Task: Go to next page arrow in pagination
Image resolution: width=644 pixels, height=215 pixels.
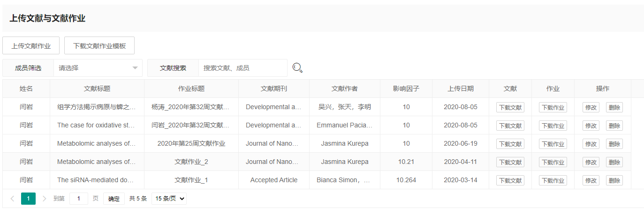Action: (45, 199)
